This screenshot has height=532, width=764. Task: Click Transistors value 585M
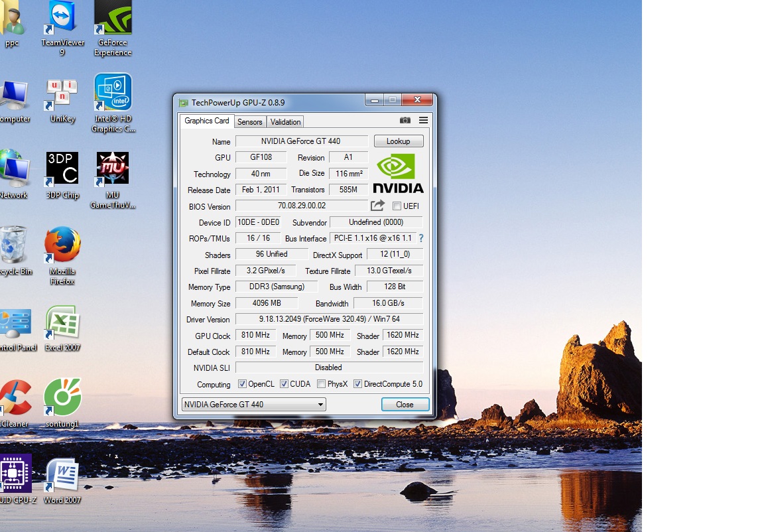click(349, 190)
